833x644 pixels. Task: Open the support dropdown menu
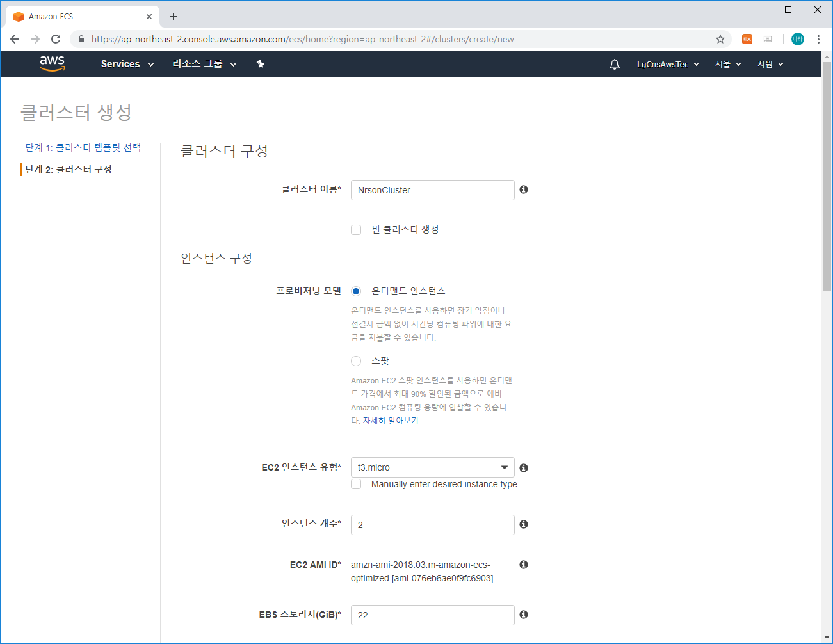coord(770,64)
